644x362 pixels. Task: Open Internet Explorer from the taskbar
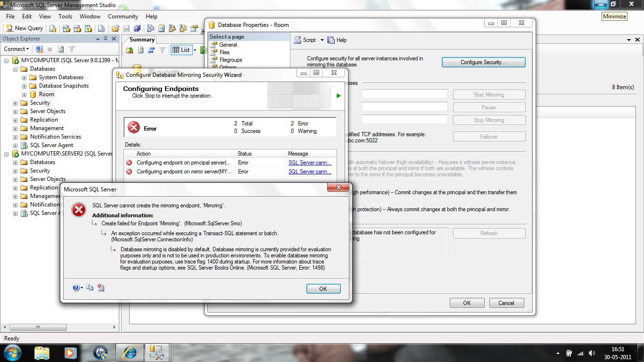129,352
